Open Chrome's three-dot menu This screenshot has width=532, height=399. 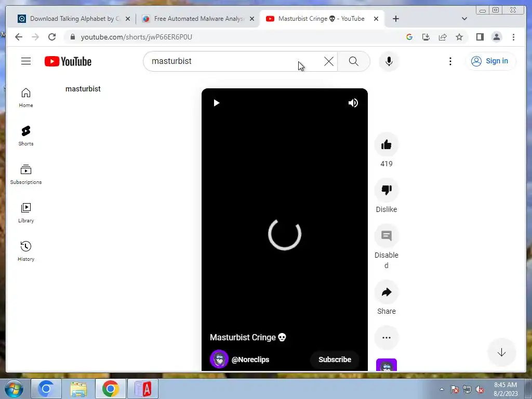click(513, 37)
